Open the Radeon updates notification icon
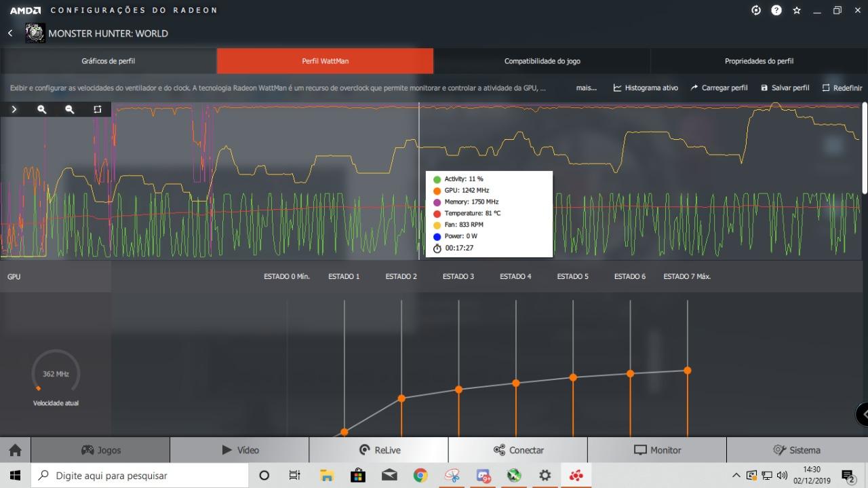Image resolution: width=868 pixels, height=488 pixels. coord(756,10)
